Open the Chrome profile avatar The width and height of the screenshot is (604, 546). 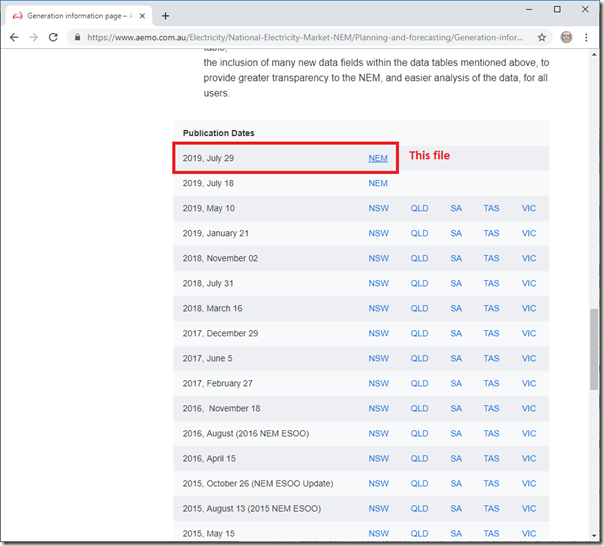[566, 37]
